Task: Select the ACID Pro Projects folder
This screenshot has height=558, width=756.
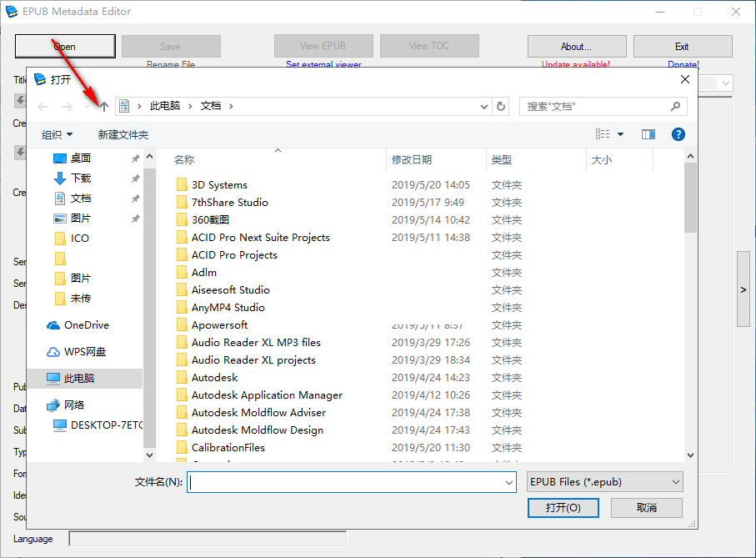Action: (234, 254)
